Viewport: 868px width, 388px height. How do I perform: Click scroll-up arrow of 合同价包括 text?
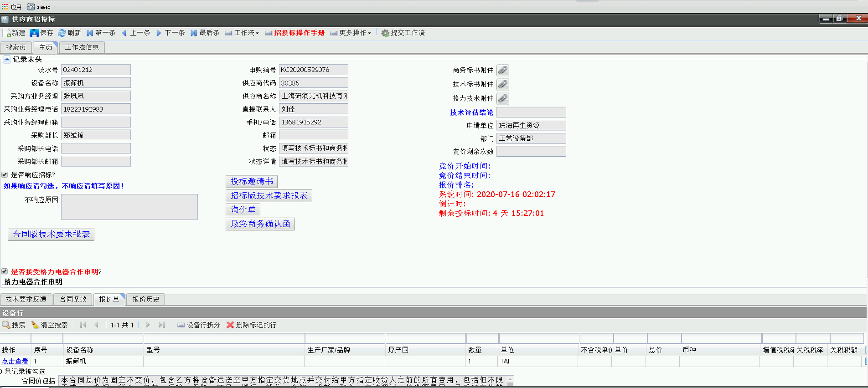[511, 379]
